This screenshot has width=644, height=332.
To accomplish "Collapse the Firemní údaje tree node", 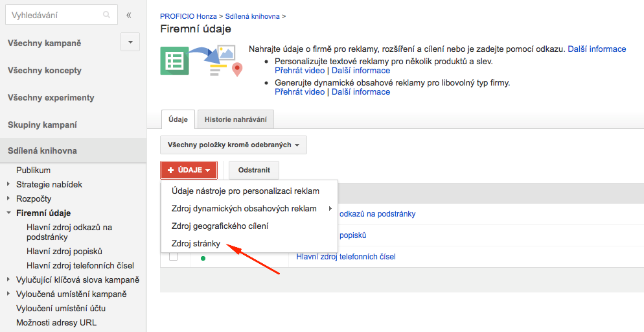I will tap(8, 213).
